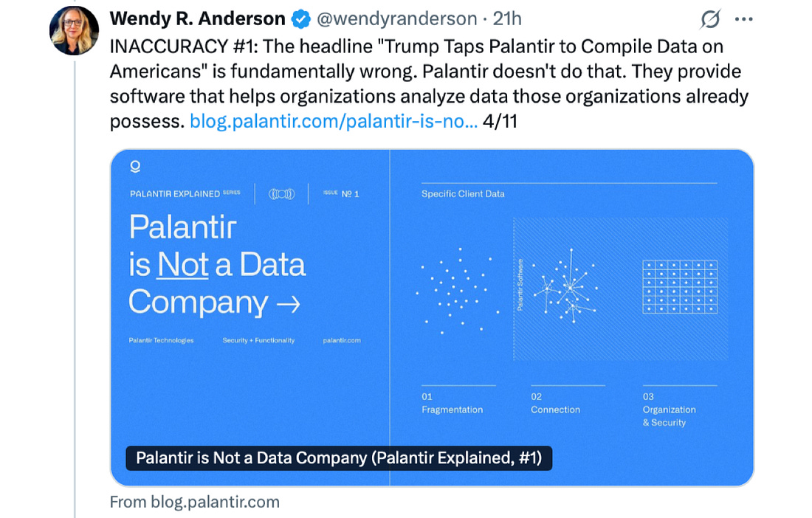Screen dimensions: 812x518
Task: Click the display name Wendy R. Anderson
Action: (x=197, y=18)
